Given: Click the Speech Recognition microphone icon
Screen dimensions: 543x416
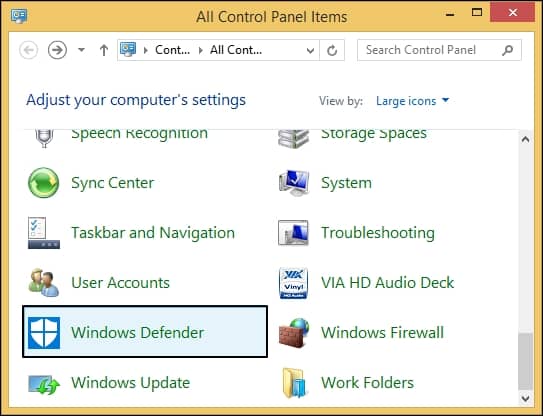Looking at the screenshot, I should pos(44,139).
